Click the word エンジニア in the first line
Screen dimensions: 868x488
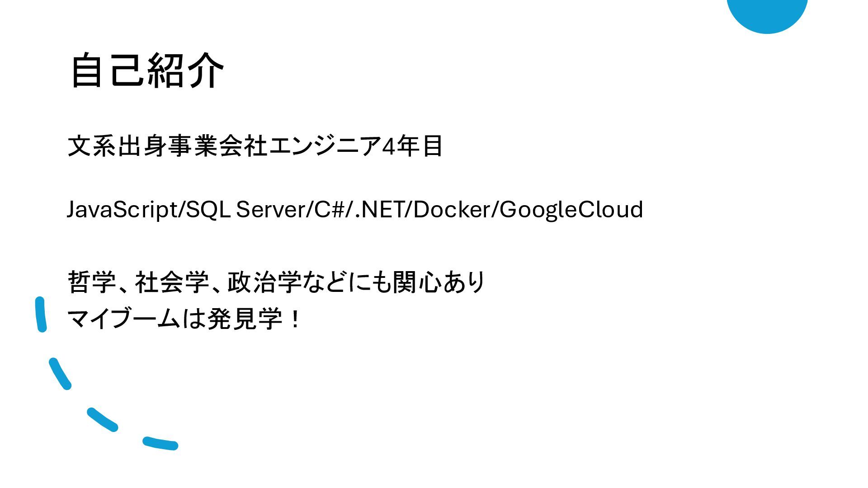coord(325,146)
